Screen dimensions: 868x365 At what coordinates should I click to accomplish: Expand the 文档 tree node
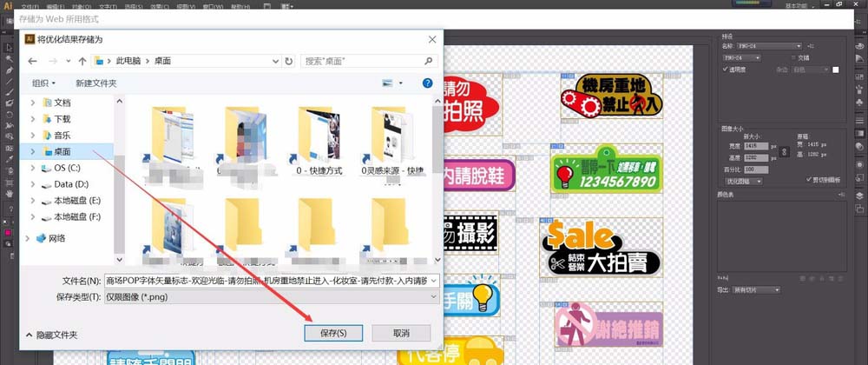click(33, 103)
